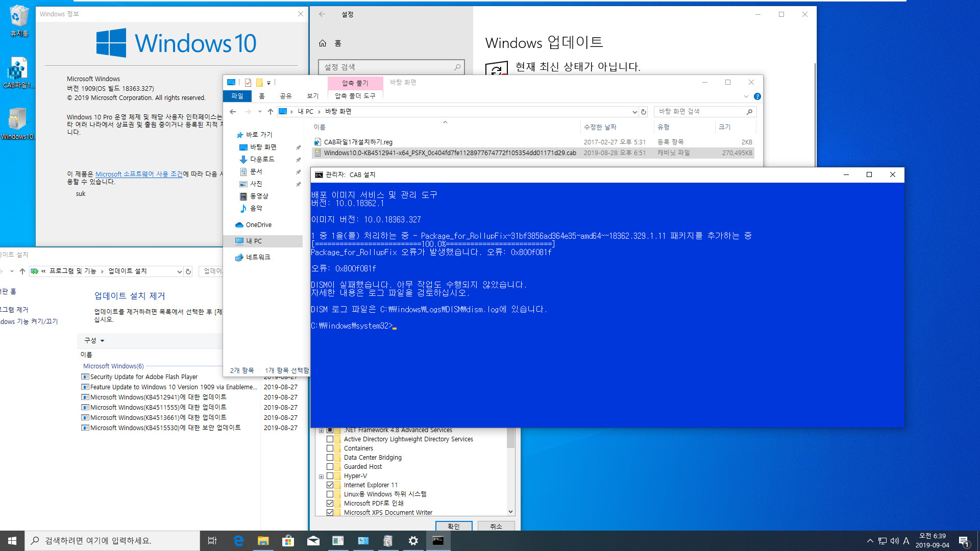Image resolution: width=980 pixels, height=551 pixels.
Task: Open the 구성 dropdown in updates window
Action: pyautogui.click(x=94, y=341)
